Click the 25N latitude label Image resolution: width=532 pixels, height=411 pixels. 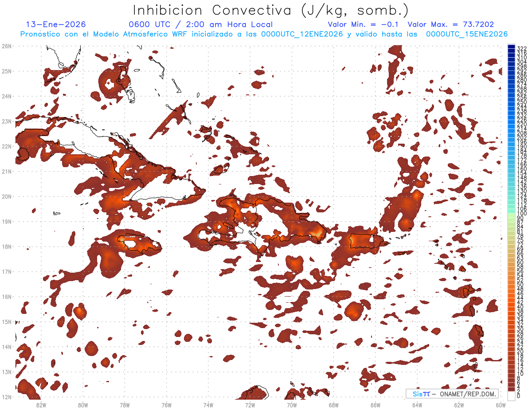pos(7,71)
